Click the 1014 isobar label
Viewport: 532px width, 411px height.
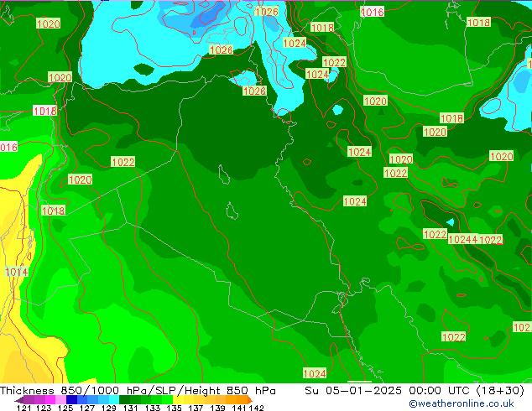point(17,272)
